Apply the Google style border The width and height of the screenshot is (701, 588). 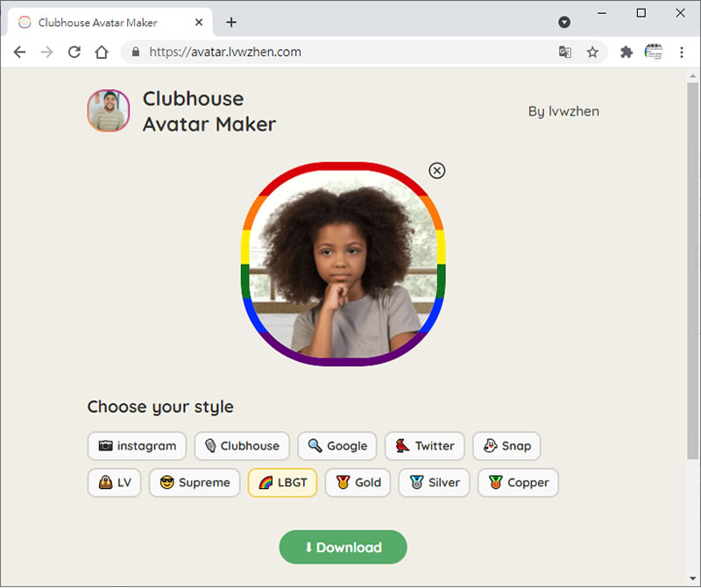(337, 446)
